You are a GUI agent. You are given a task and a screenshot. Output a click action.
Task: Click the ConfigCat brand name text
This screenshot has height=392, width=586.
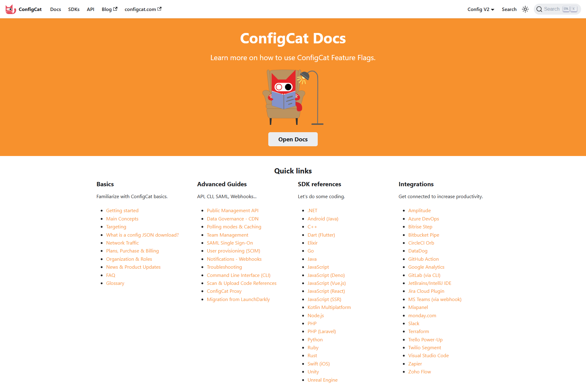30,9
